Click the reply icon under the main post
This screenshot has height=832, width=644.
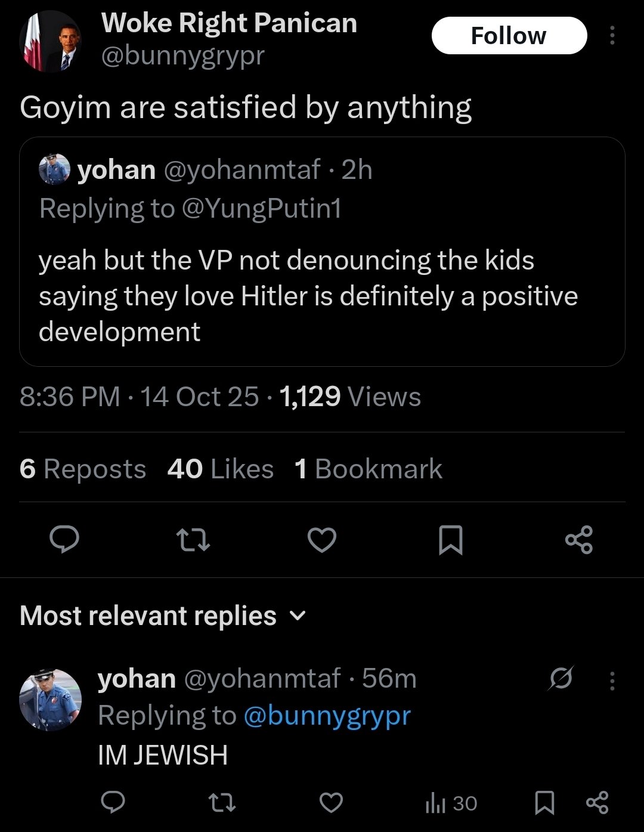point(64,540)
